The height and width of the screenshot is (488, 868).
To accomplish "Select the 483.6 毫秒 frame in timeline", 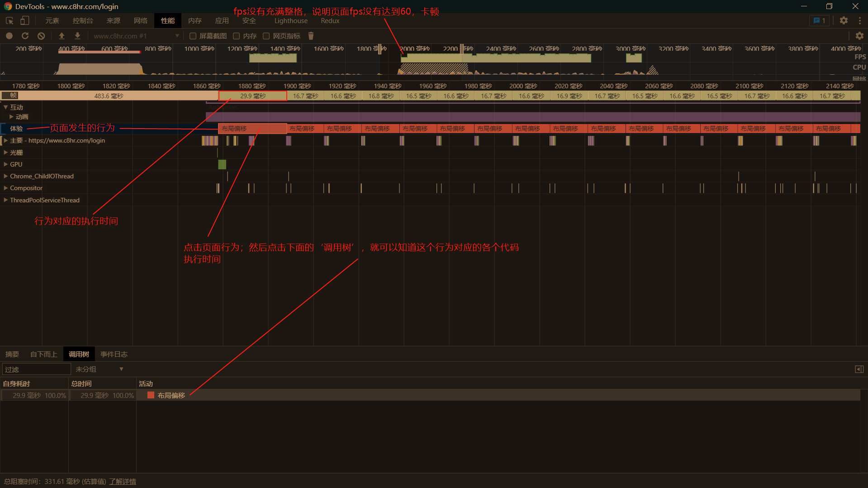I will tap(109, 96).
